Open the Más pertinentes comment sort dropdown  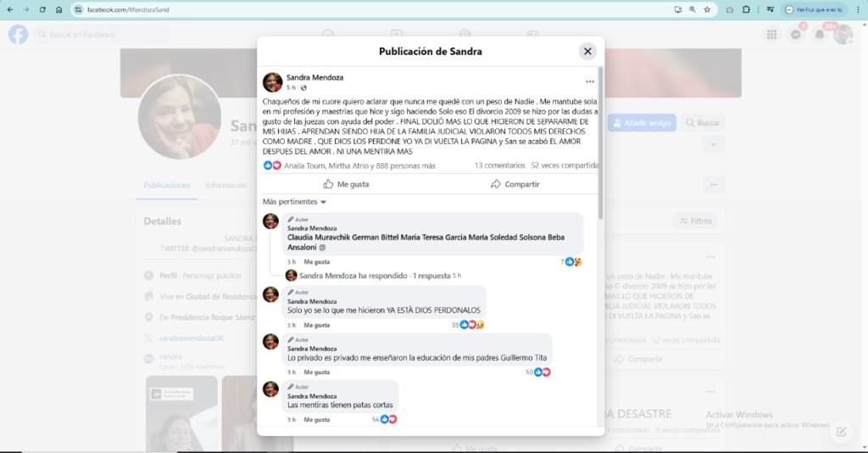pos(294,202)
